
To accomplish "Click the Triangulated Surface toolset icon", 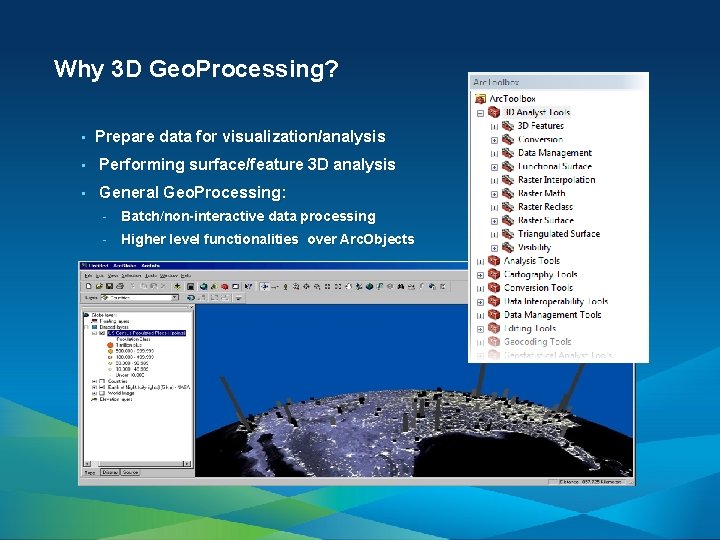I will click(x=507, y=234).
